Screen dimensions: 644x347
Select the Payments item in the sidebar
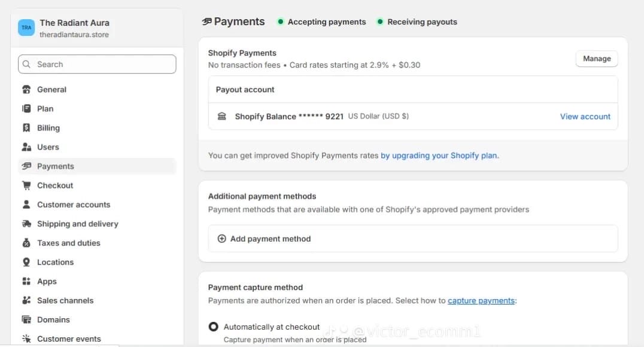[98, 166]
